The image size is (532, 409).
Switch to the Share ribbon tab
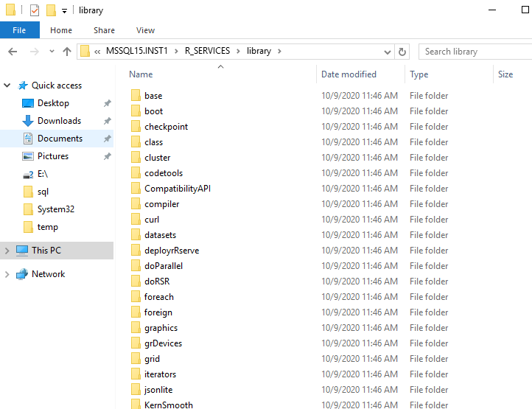(x=104, y=30)
